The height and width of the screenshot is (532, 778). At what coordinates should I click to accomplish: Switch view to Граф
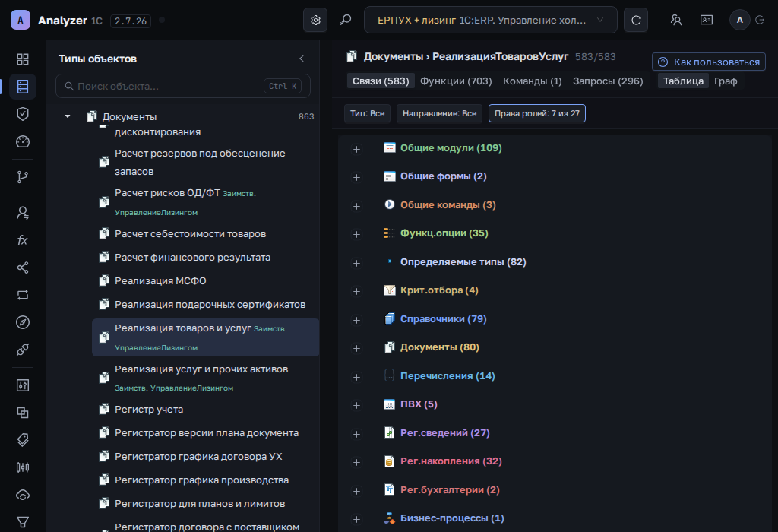726,81
